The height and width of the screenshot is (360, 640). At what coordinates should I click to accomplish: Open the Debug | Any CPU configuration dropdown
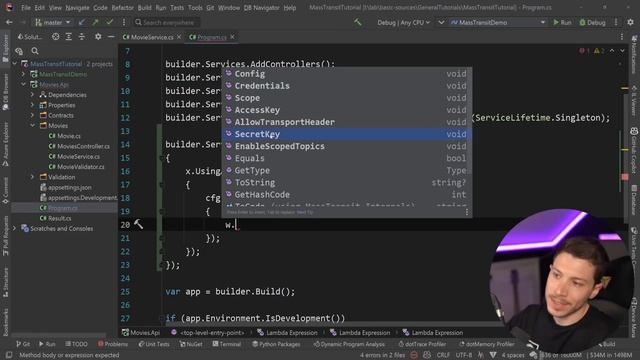(403, 22)
